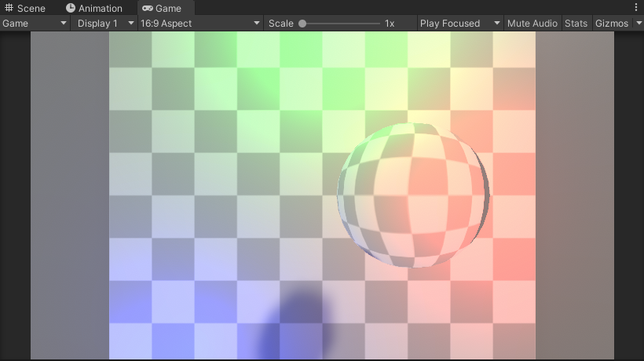The width and height of the screenshot is (644, 361).
Task: Open the three-dot panel options menu
Action: [x=636, y=7]
